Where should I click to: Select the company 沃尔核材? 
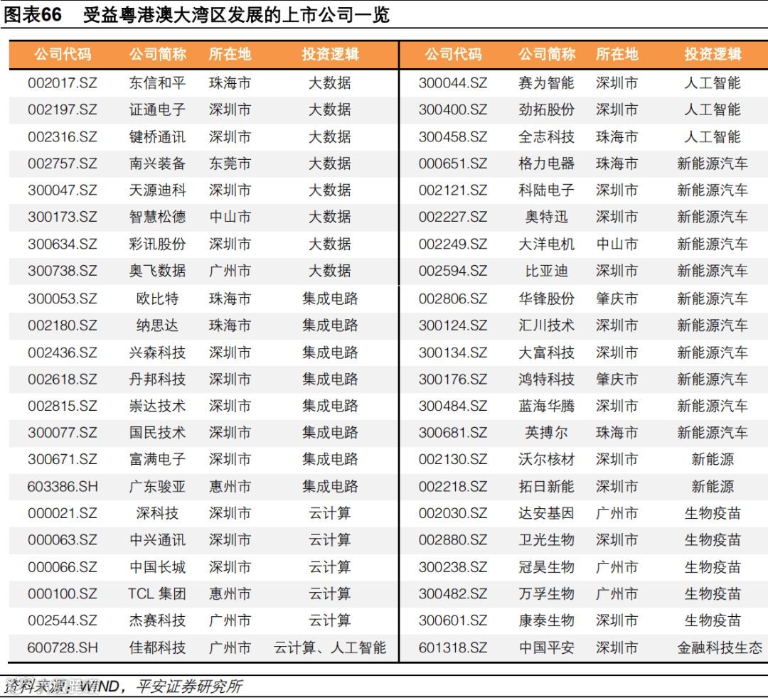[x=546, y=459]
